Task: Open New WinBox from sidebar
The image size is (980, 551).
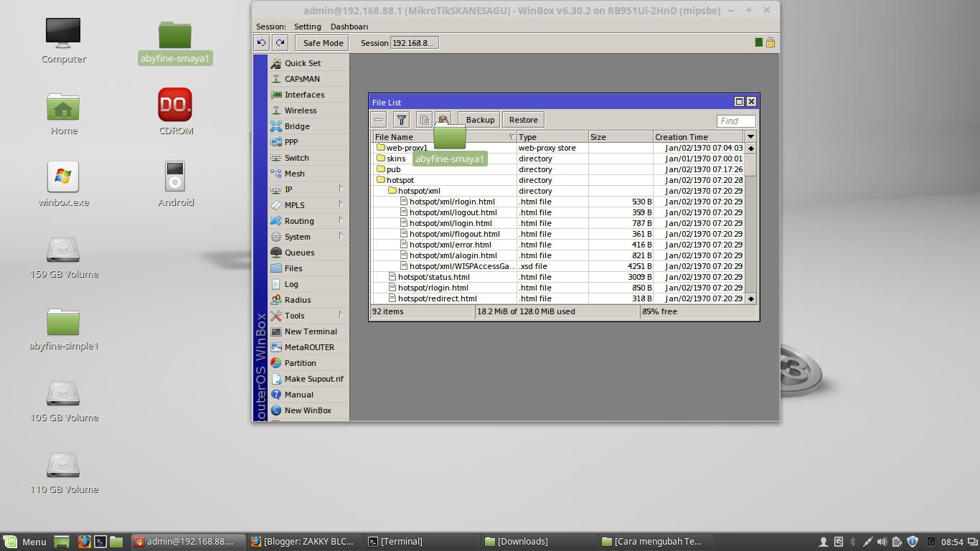Action: [308, 410]
